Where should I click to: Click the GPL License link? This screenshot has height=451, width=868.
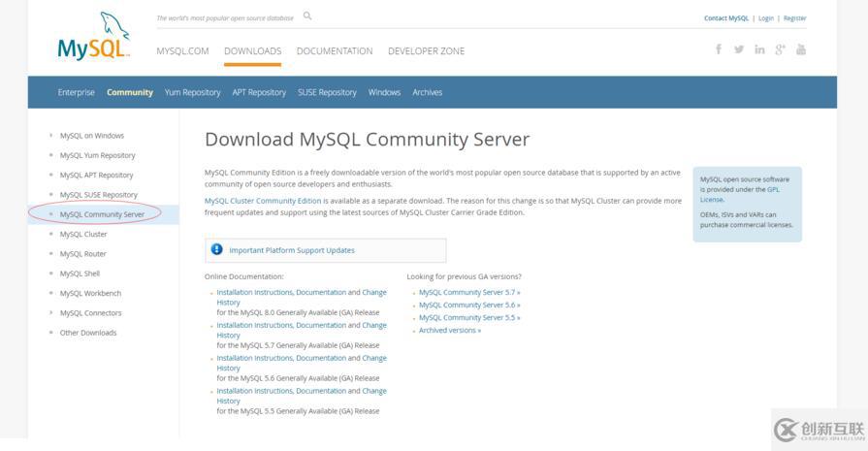[x=740, y=194]
